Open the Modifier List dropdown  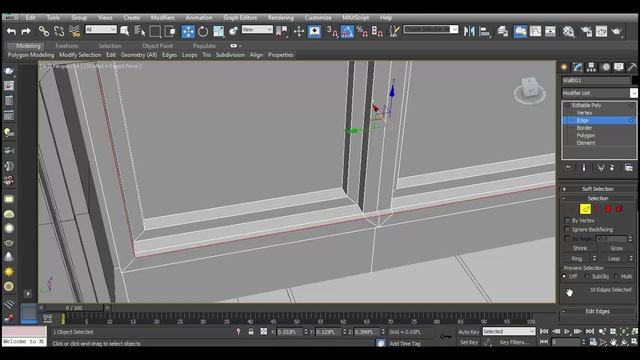(599, 93)
